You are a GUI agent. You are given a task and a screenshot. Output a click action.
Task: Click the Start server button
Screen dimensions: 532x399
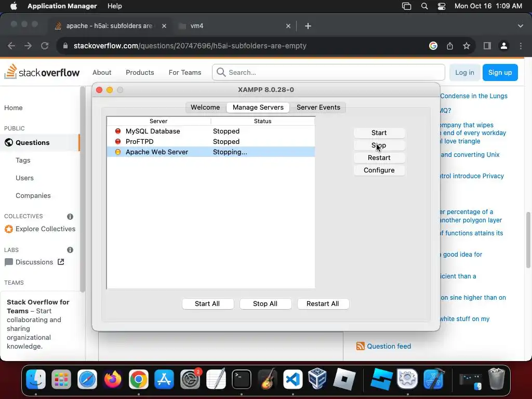379,132
